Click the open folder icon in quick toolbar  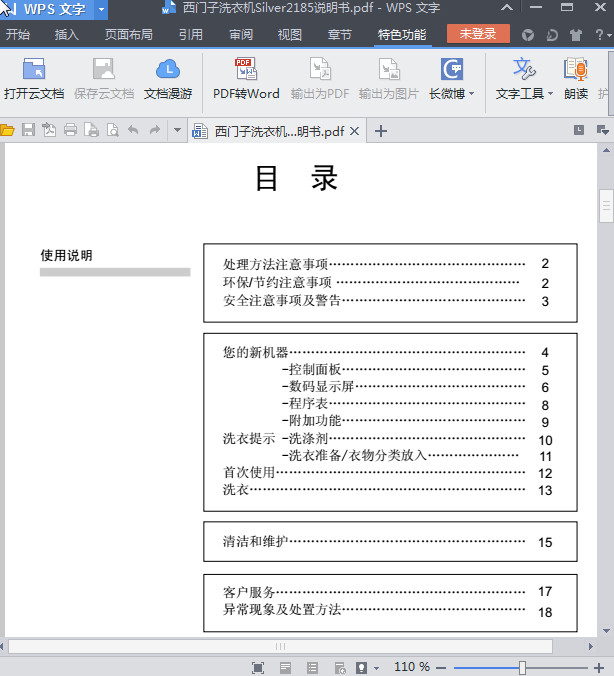pyautogui.click(x=7, y=130)
